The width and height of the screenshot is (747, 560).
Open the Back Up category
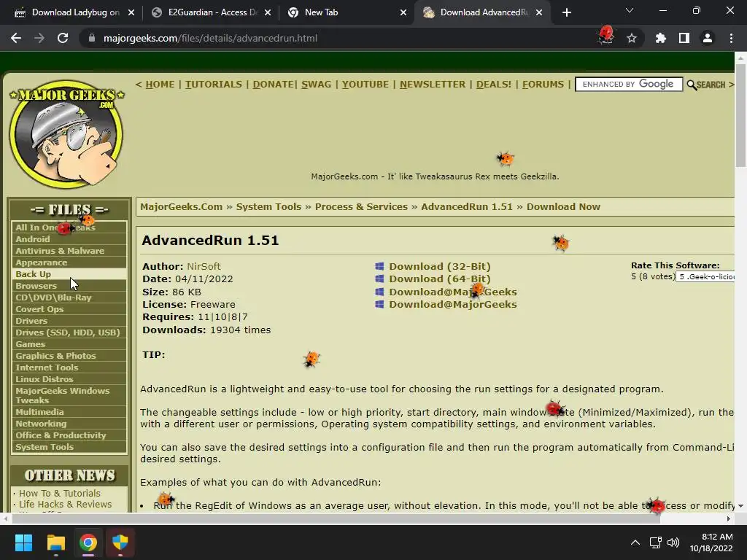coord(69,274)
